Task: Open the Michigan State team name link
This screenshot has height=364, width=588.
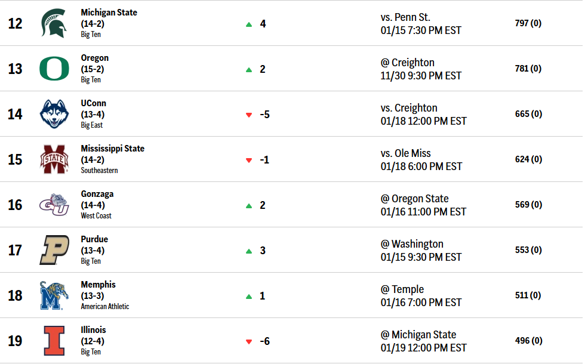Action: tap(109, 13)
